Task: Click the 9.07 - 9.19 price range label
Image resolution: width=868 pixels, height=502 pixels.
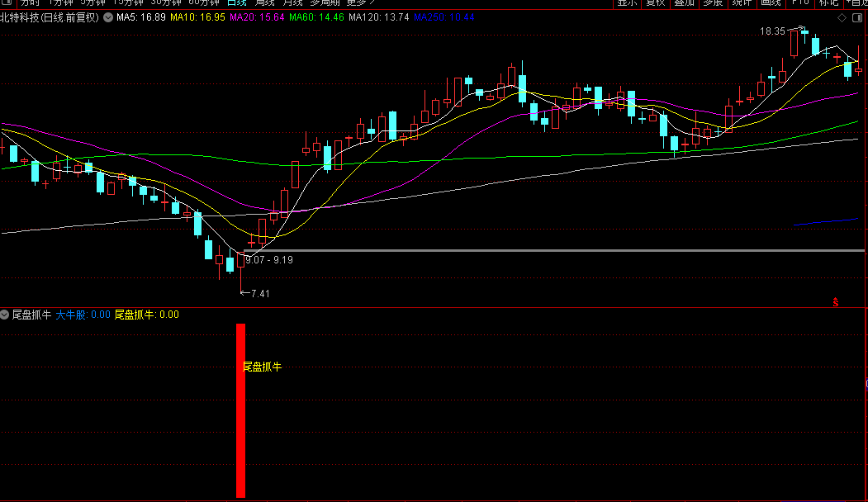Action: pos(269,260)
